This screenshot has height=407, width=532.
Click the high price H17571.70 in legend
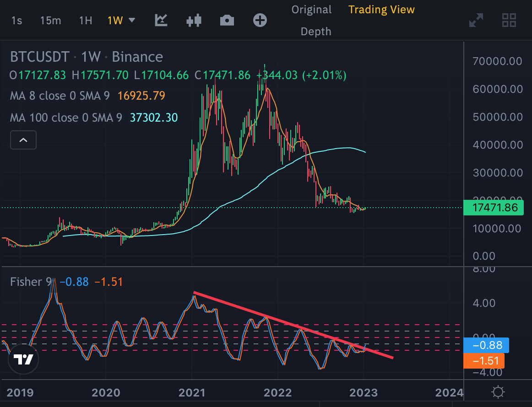tap(100, 75)
